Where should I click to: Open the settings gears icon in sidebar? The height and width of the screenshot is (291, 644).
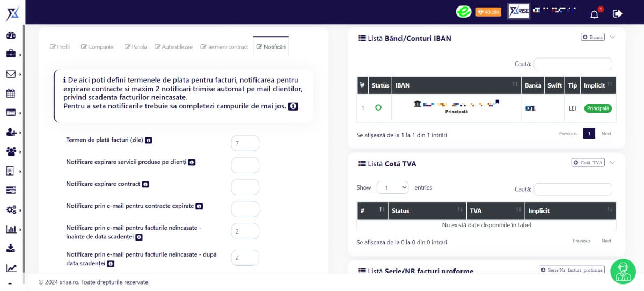point(11,210)
